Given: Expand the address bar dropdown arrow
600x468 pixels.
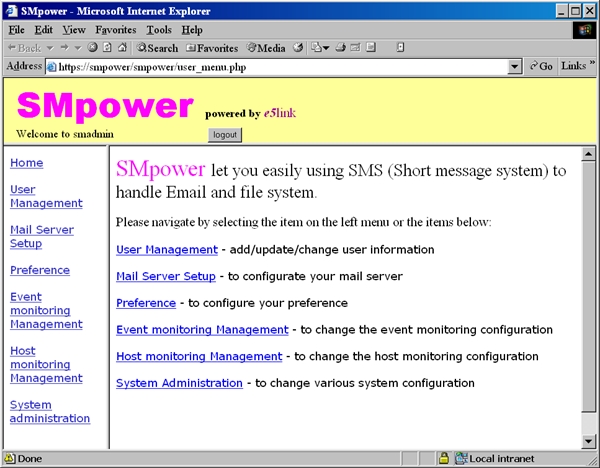Looking at the screenshot, I should click(x=515, y=66).
